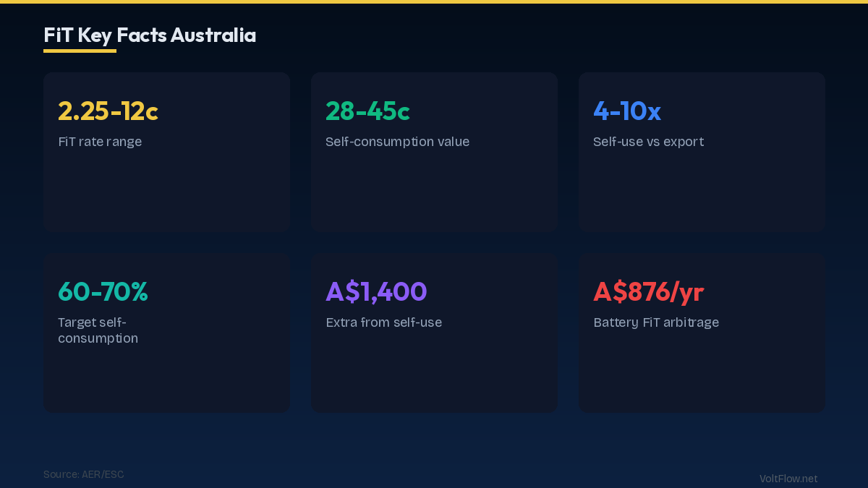Image resolution: width=868 pixels, height=488 pixels.
Task: Click blank lower area of Extra from self-use card
Action: [434, 376]
